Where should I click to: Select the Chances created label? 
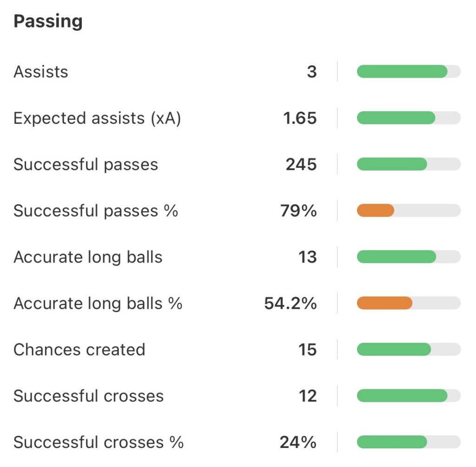pos(79,350)
